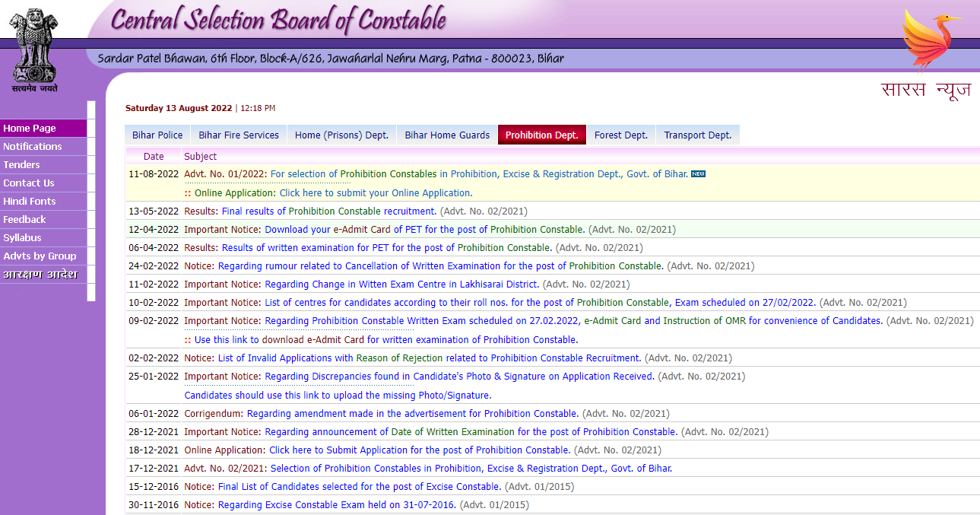Open Advts by Group in sidebar
The height and width of the screenshot is (515, 980).
coord(40,256)
